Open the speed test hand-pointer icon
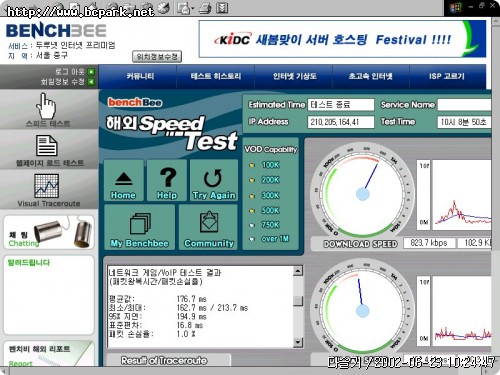This screenshot has width=500, height=375. pyautogui.click(x=46, y=106)
